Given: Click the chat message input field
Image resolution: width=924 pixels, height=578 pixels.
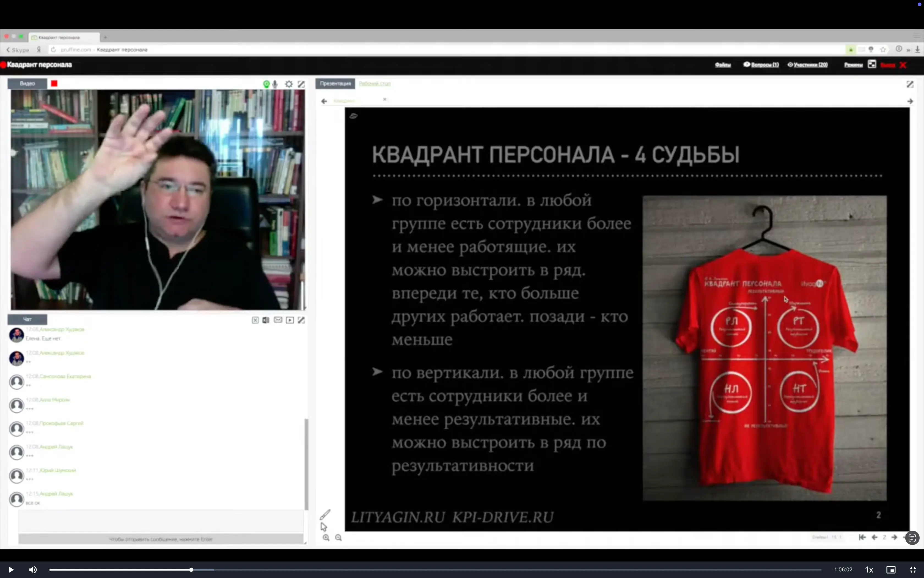Looking at the screenshot, I should [x=161, y=521].
